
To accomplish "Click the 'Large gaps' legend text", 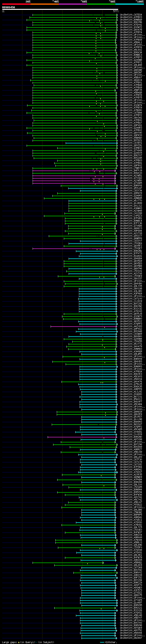I will [10, 642].
